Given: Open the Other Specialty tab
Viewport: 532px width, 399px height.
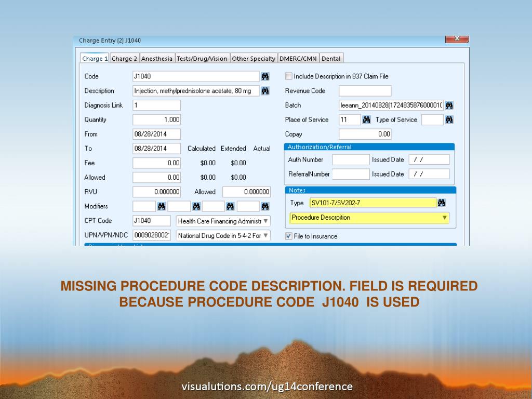Looking at the screenshot, I should click(x=254, y=59).
